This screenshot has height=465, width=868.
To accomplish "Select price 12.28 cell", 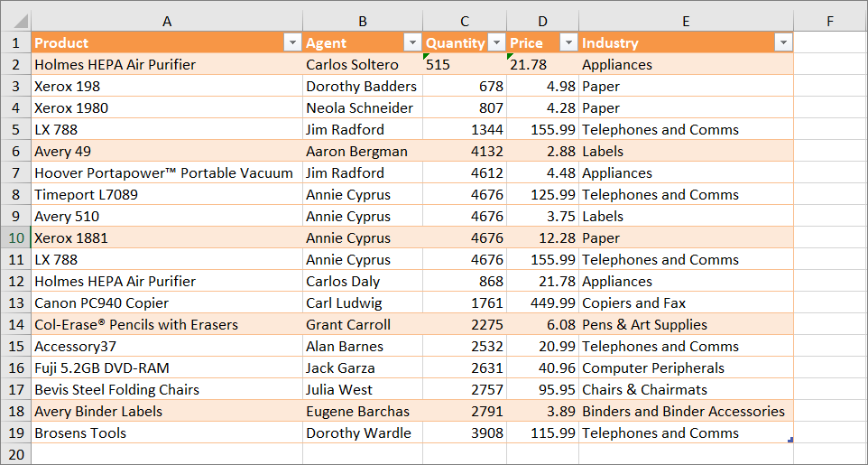I will point(542,237).
